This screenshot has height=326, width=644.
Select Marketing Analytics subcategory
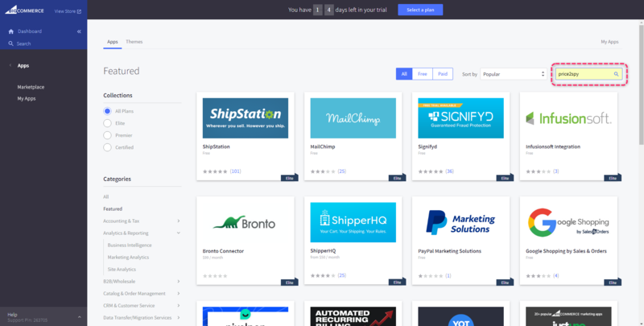click(x=128, y=258)
